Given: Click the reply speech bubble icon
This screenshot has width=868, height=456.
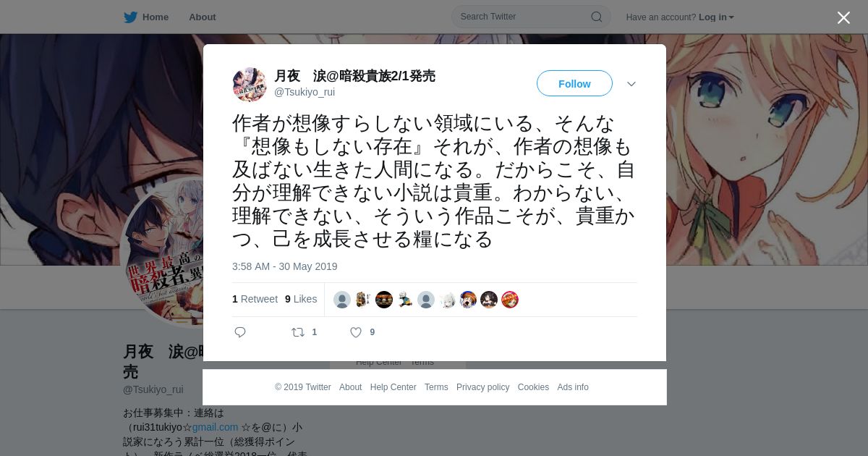Looking at the screenshot, I should click(240, 332).
